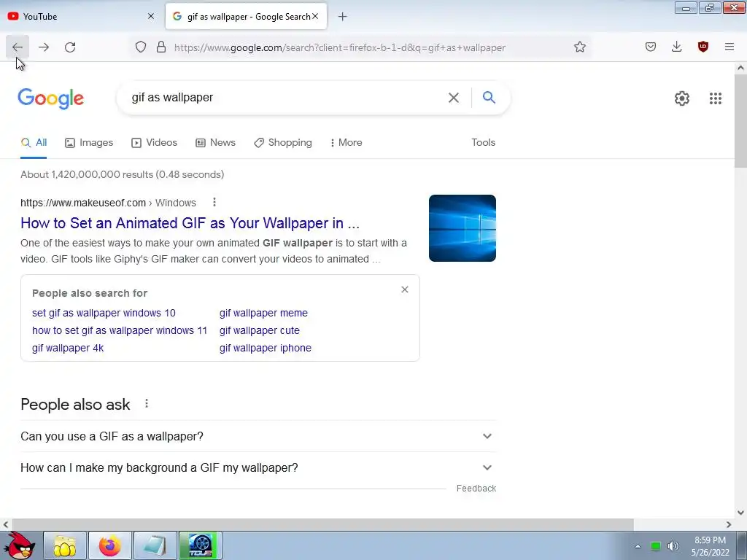Click the scrollbar up arrow
Screen dimensions: 747x560
pos(740,68)
